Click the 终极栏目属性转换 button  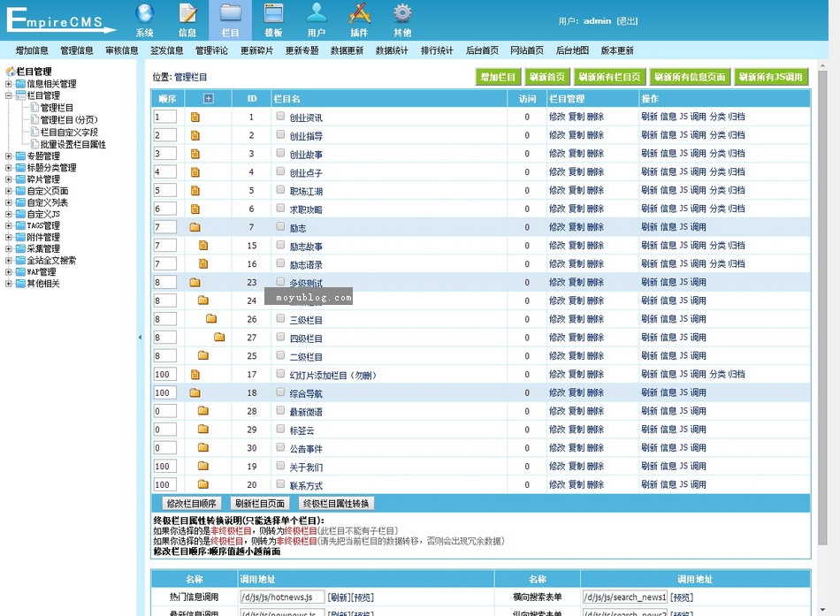[x=336, y=504]
